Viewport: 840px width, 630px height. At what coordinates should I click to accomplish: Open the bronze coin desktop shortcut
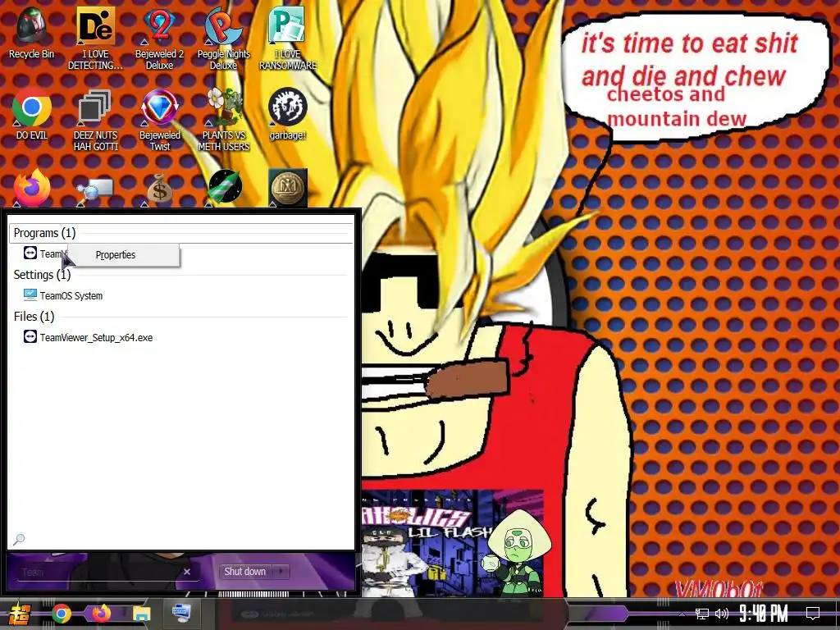point(288,188)
